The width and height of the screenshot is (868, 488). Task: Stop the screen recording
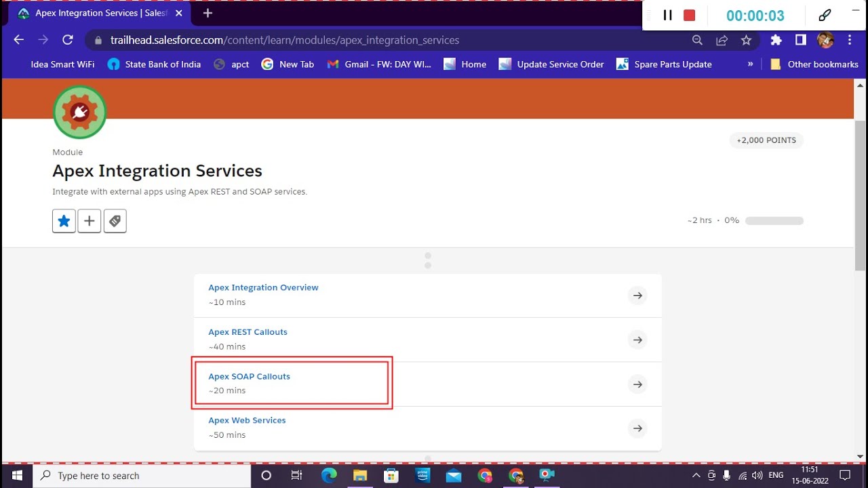(690, 15)
